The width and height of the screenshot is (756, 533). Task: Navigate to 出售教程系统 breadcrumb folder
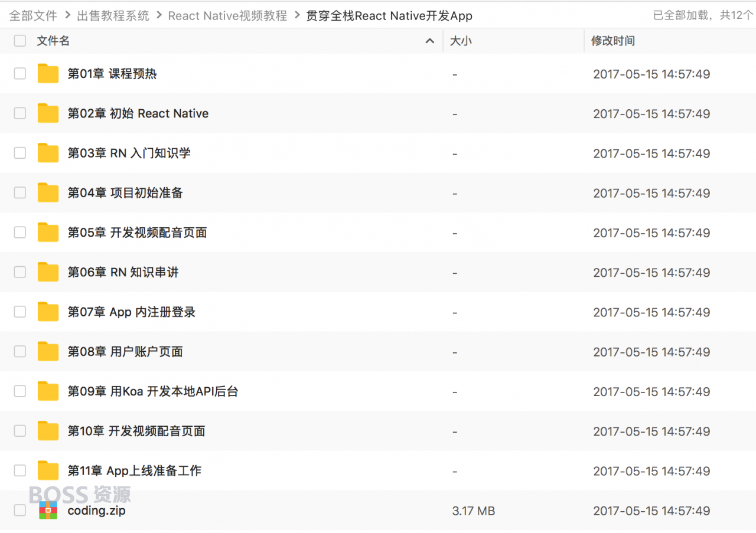click(113, 16)
